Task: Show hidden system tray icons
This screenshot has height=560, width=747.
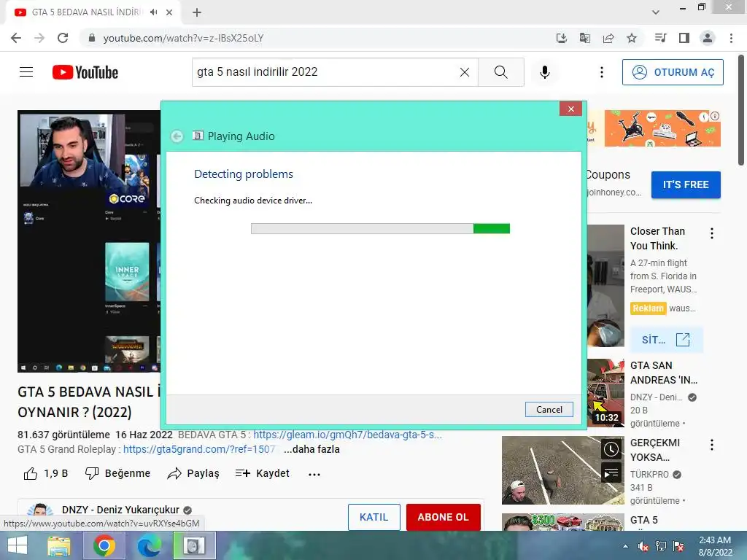Action: tap(625, 546)
